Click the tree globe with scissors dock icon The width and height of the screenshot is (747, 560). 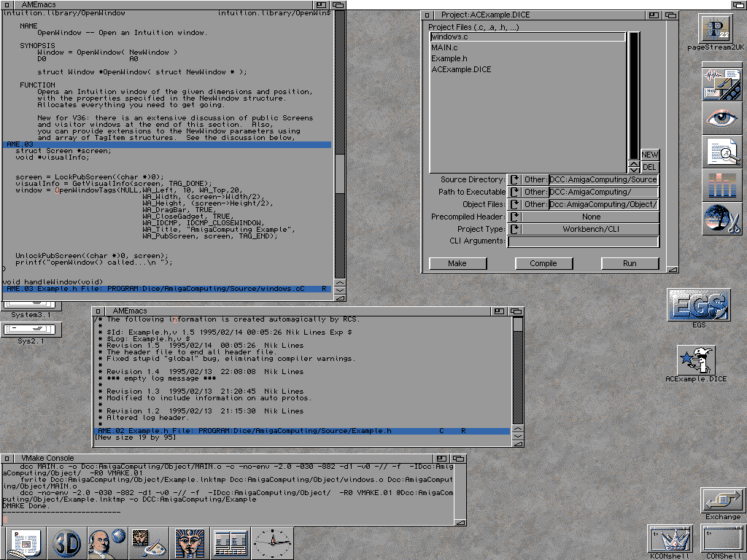click(x=721, y=219)
